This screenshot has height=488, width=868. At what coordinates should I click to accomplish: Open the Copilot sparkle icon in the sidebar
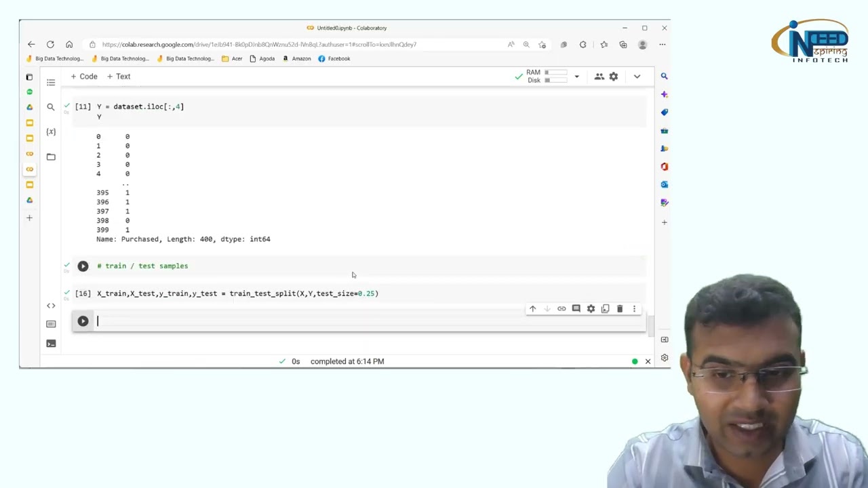[x=664, y=94]
